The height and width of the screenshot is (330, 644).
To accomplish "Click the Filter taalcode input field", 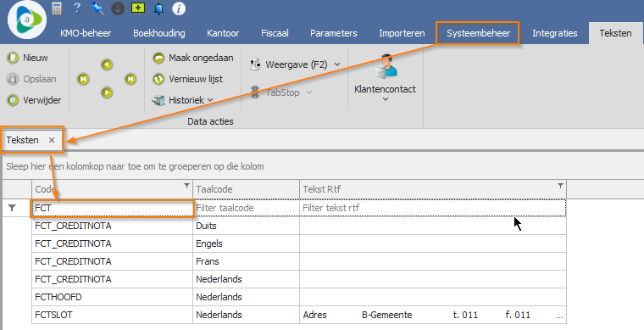I will pyautogui.click(x=246, y=208).
